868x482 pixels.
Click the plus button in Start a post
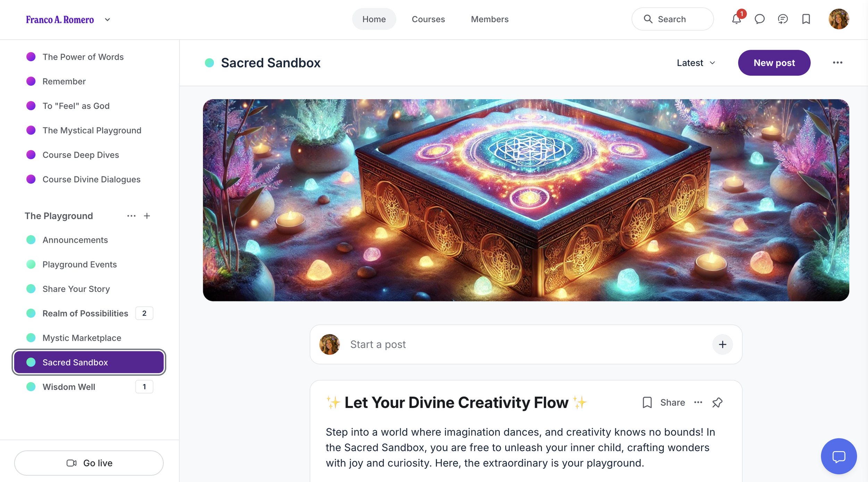[x=723, y=344]
